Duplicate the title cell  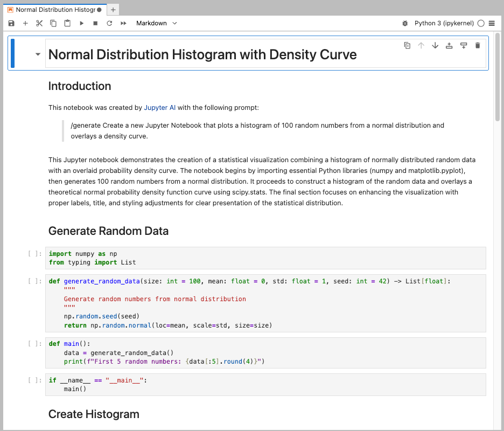pos(407,45)
